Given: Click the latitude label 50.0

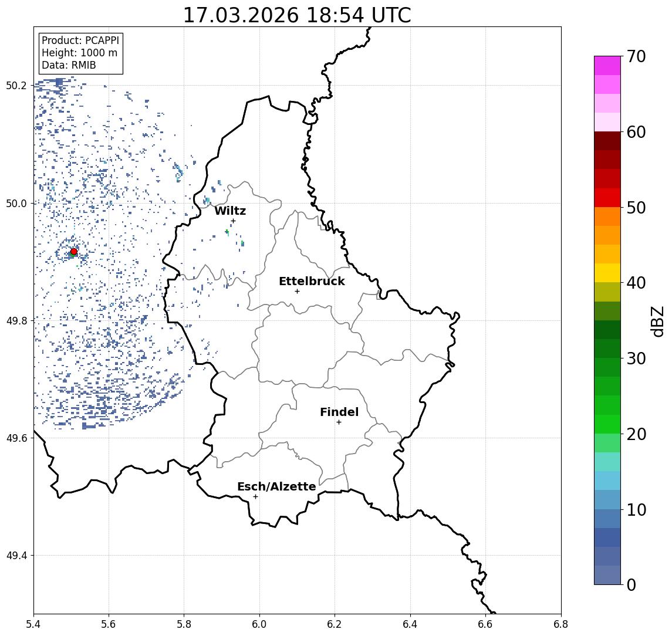Looking at the screenshot, I should pyautogui.click(x=16, y=203).
